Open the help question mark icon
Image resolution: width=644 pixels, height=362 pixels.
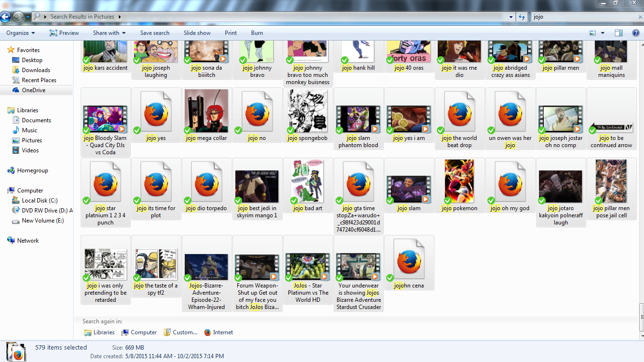(x=635, y=33)
